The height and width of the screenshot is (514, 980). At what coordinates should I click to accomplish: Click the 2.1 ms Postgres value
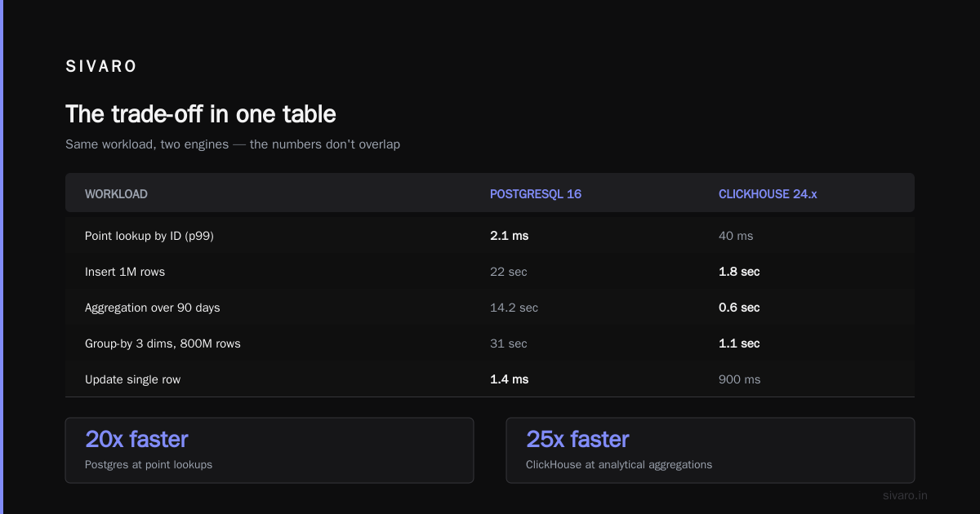pos(510,236)
